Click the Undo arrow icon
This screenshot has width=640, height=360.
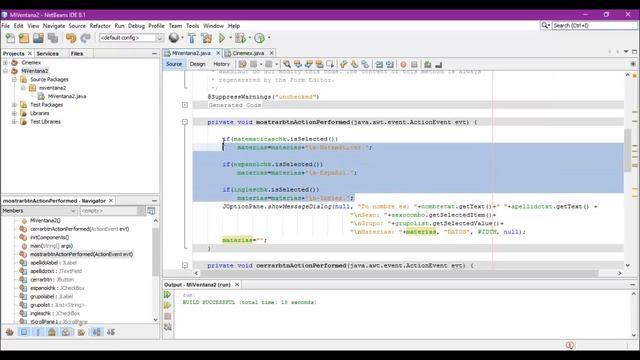coord(71,38)
